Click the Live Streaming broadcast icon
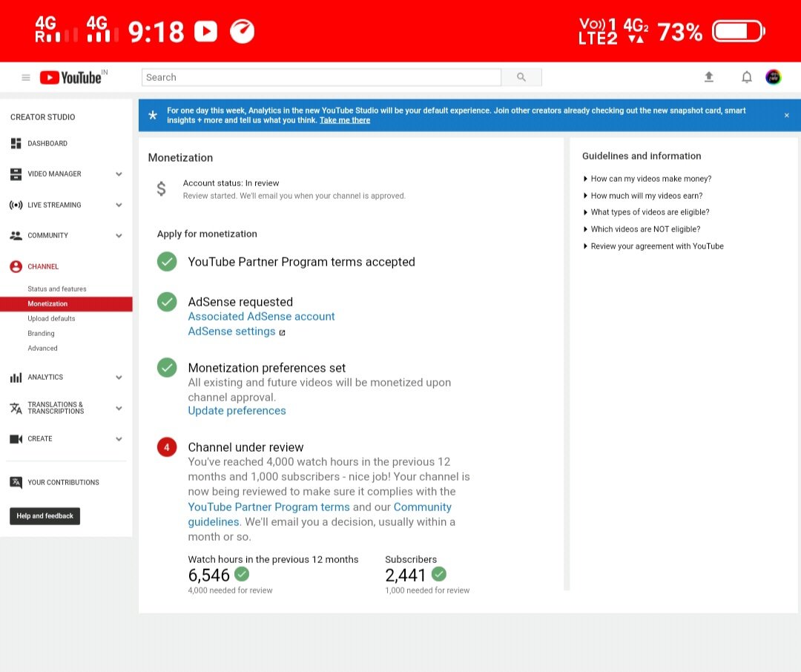 coord(16,205)
